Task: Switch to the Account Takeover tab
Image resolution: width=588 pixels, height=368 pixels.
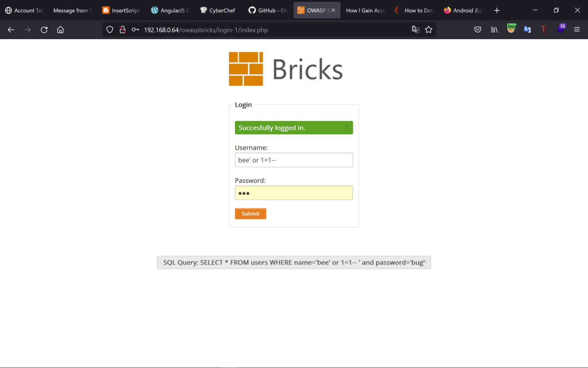Action: click(24, 10)
